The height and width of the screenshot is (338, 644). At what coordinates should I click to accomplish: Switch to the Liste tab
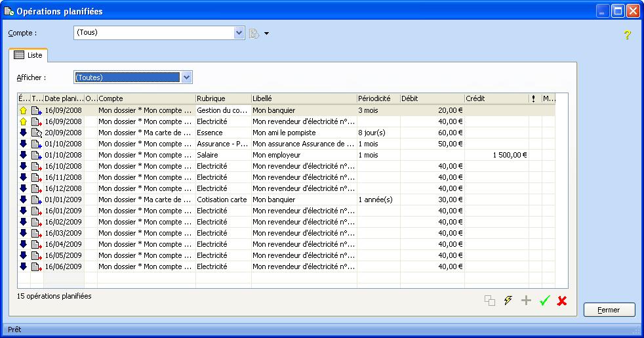click(x=28, y=55)
